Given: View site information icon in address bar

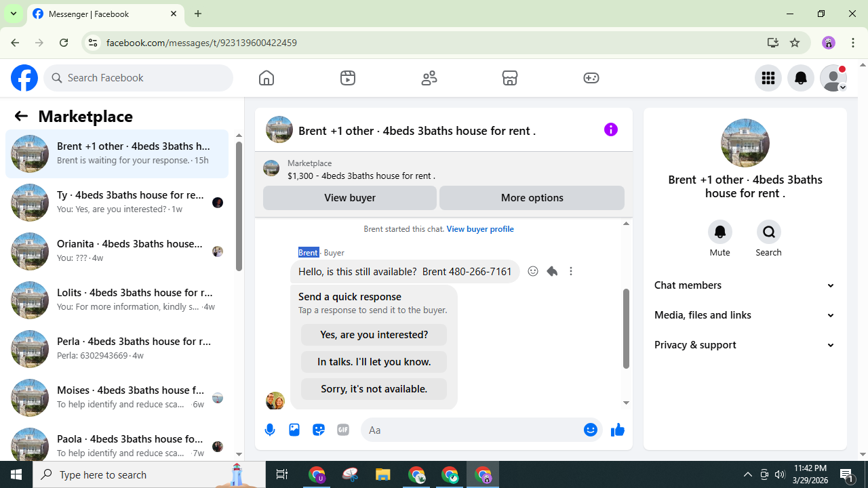Looking at the screenshot, I should pyautogui.click(x=93, y=43).
